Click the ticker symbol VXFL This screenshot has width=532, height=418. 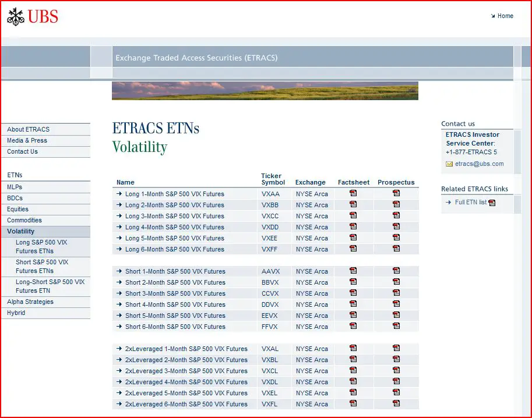(269, 404)
